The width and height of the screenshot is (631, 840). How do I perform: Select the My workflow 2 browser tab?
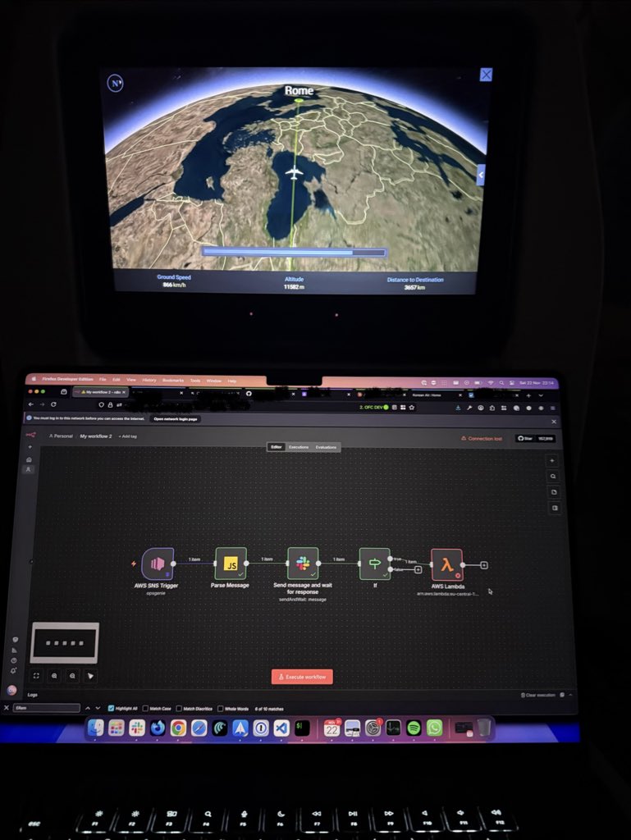[x=101, y=392]
